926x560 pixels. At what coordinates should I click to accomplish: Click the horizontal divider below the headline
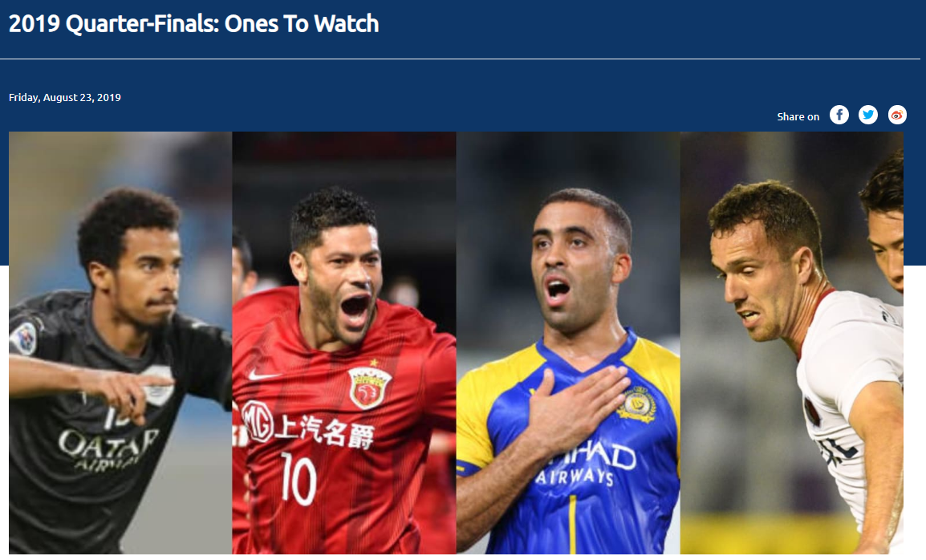click(460, 59)
